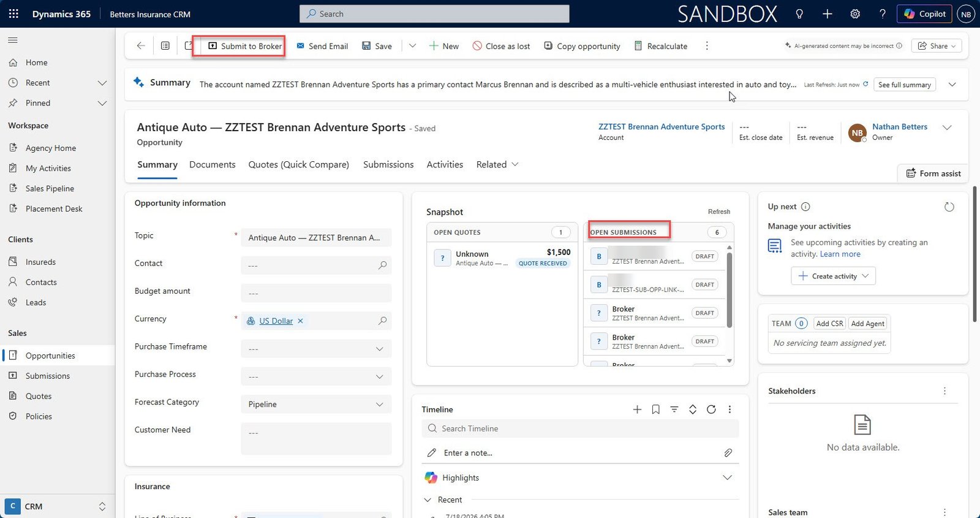Click the Contact lookup search icon
This screenshot has height=518, width=980.
coord(382,265)
